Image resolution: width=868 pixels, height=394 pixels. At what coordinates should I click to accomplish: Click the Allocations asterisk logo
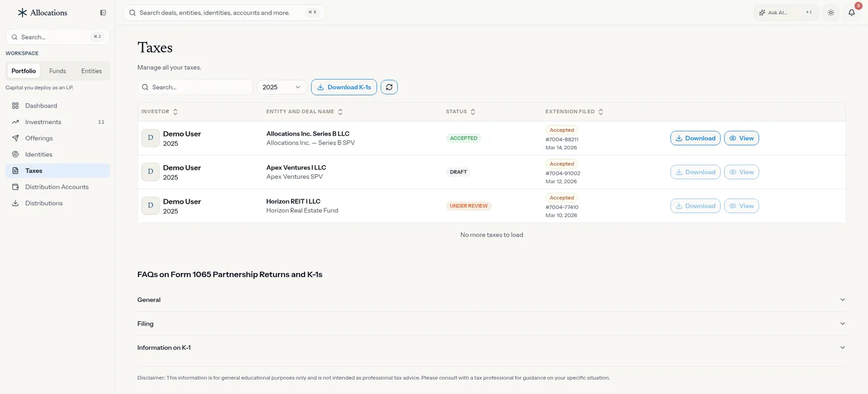coord(22,13)
